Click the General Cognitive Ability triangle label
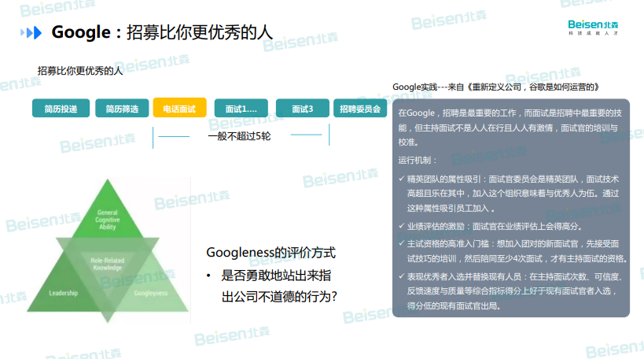 coord(108,220)
